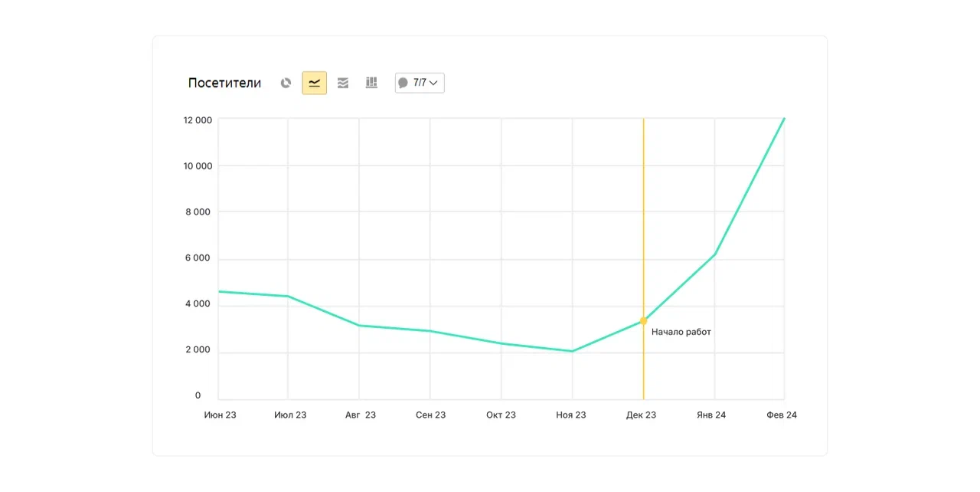
Task: Click the Авг 23 month label
Action: click(x=361, y=415)
